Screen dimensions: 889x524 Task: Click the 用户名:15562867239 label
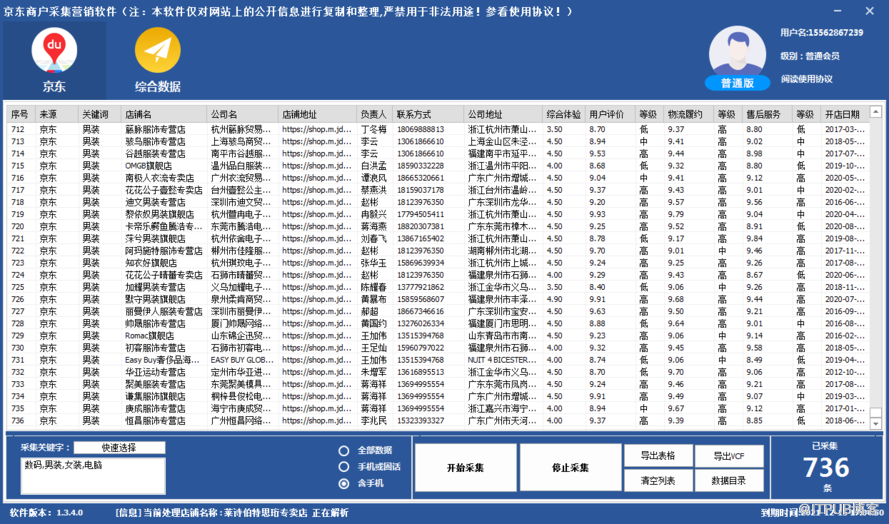[822, 32]
